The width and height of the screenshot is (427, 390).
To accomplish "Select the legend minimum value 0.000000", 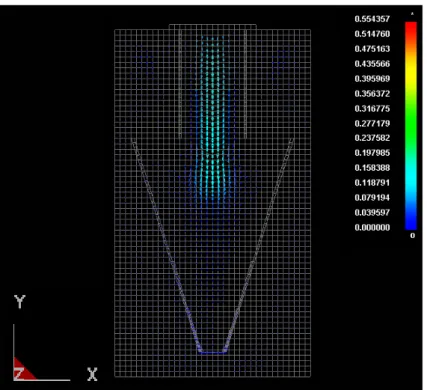I will (x=372, y=228).
